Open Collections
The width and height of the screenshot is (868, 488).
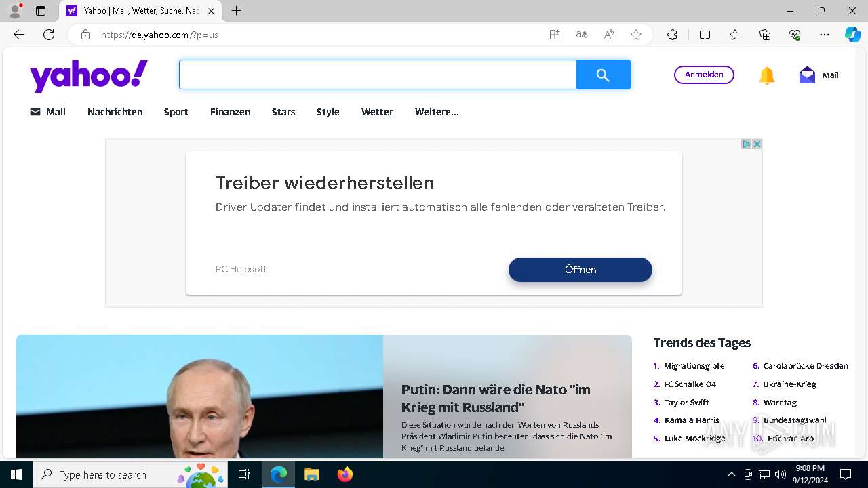(765, 35)
